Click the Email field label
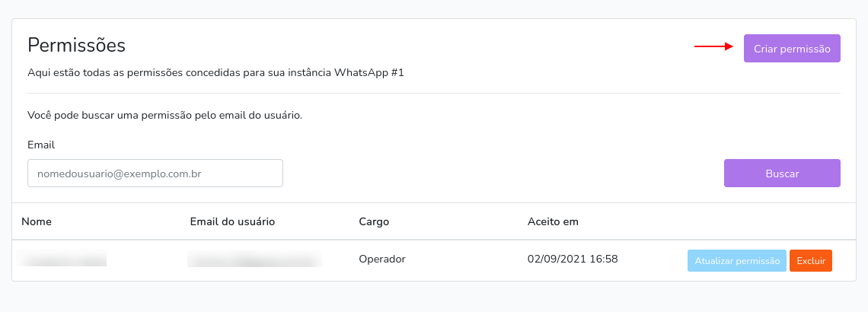868x312 pixels. pos(41,145)
